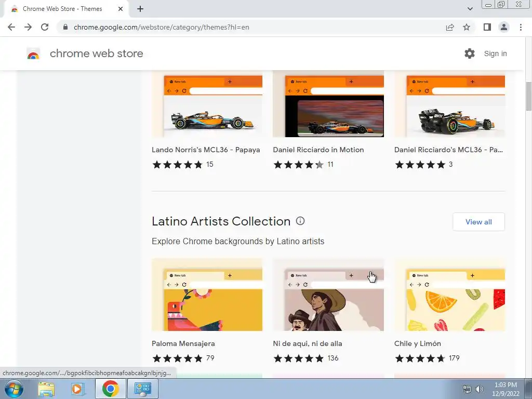Screen dimensions: 532x399
Task: Click the page vertical scrollbar thumb
Action: [528, 96]
